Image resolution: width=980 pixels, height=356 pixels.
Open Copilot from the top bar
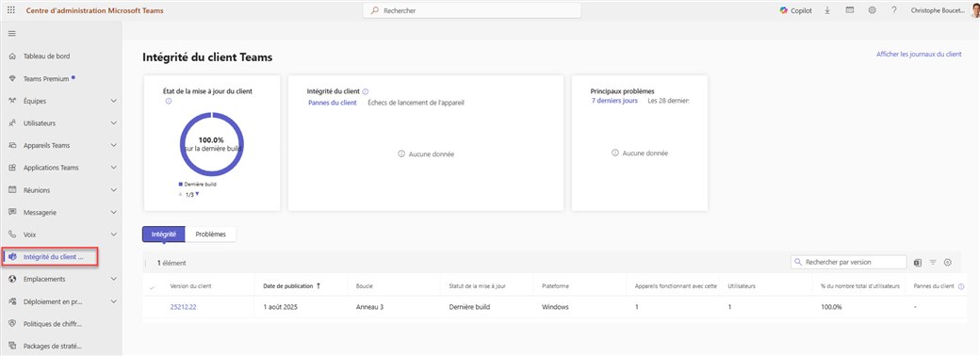tap(795, 10)
